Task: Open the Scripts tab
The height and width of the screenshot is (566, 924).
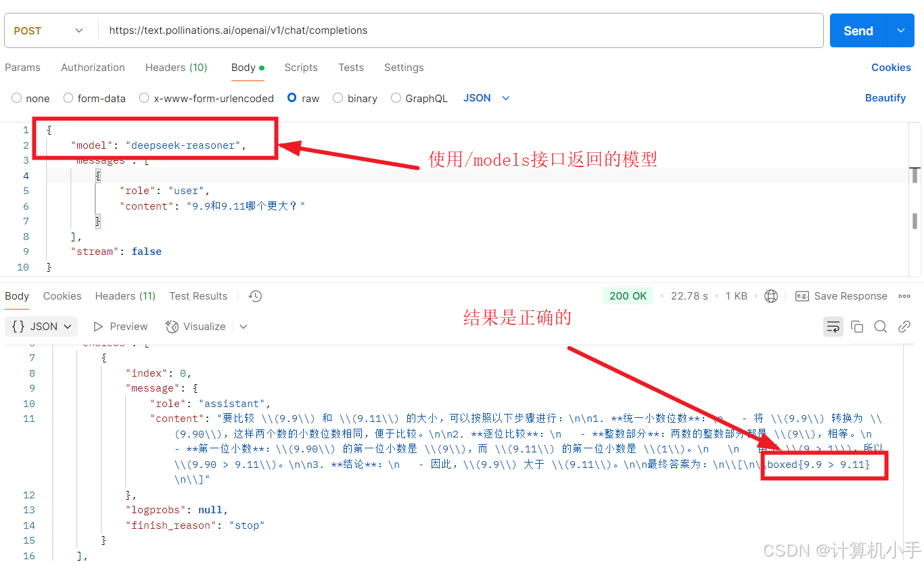Action: (301, 68)
